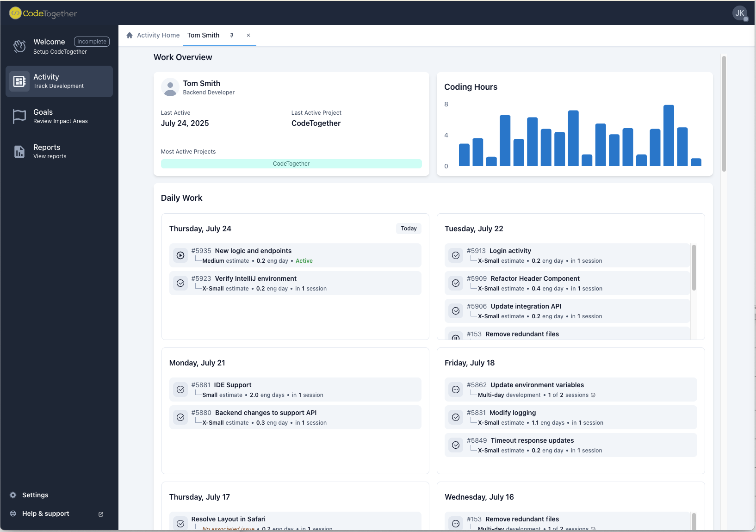The image size is (756, 532).
Task: Click the Incomplete status badge
Action: point(92,42)
